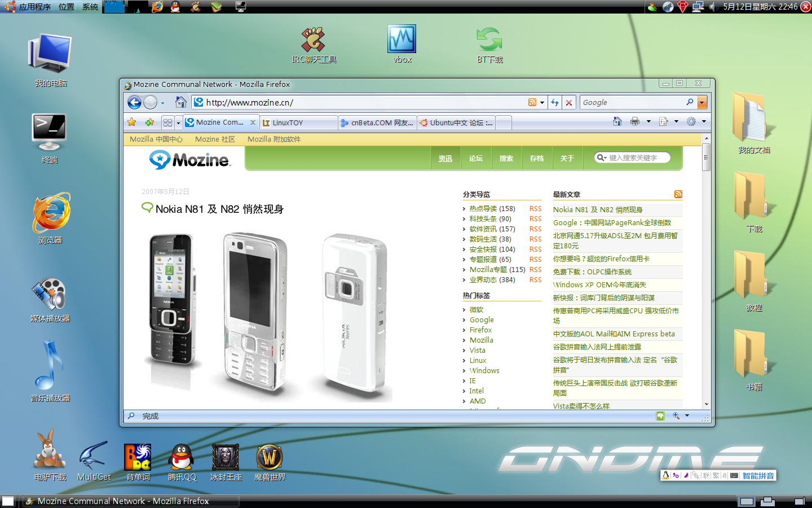Select the 存档 navigation tab
Viewport: 812px width, 508px height.
[x=537, y=159]
